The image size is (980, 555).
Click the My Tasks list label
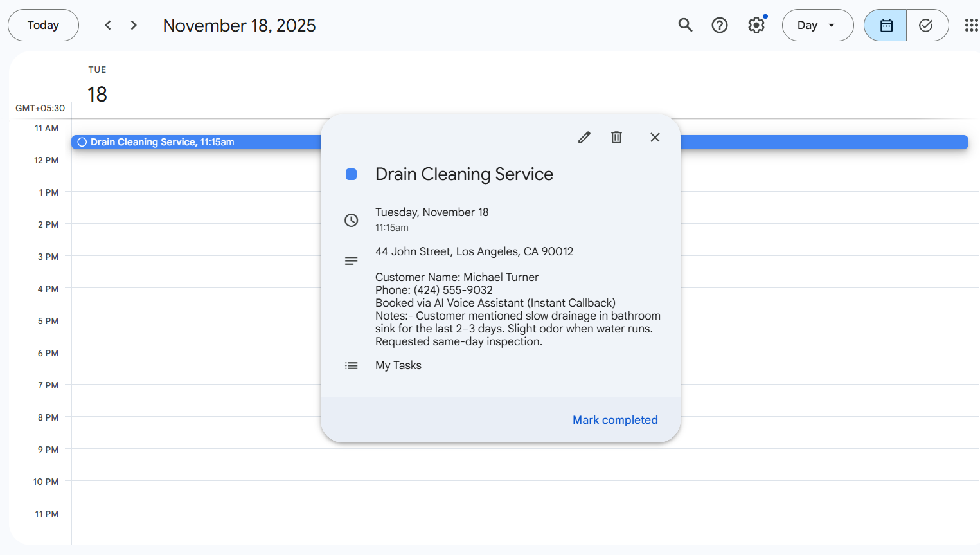tap(398, 365)
